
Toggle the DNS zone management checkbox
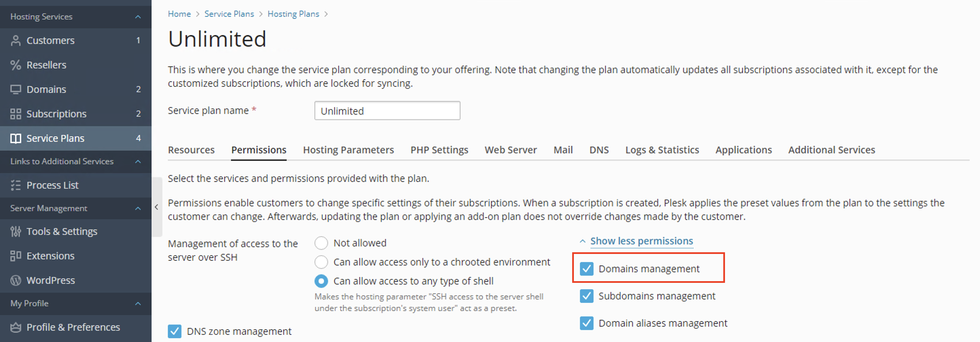click(175, 331)
